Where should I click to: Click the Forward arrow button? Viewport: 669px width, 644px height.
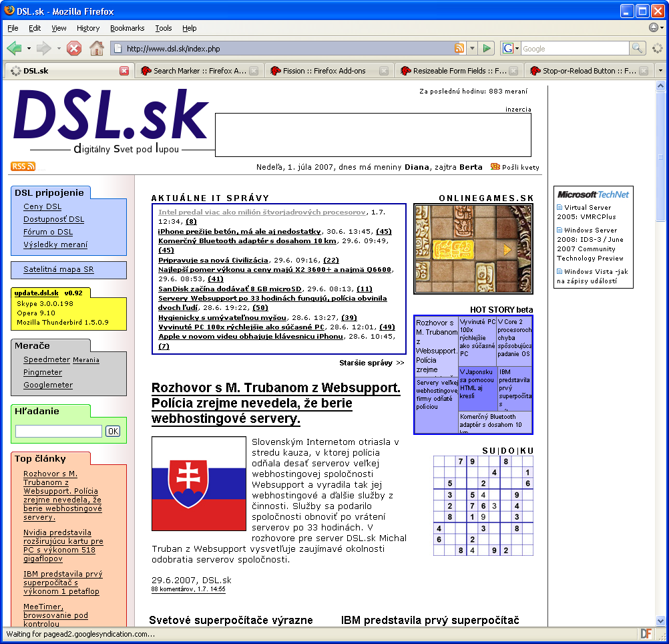click(x=43, y=48)
